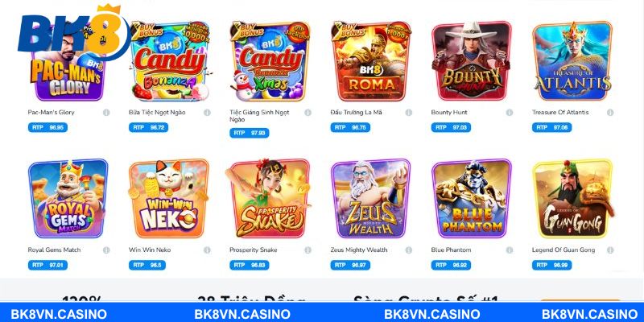Viewport: 644px width, 322px height.
Task: Open the Candy Bonanza game tile
Action: point(169,61)
